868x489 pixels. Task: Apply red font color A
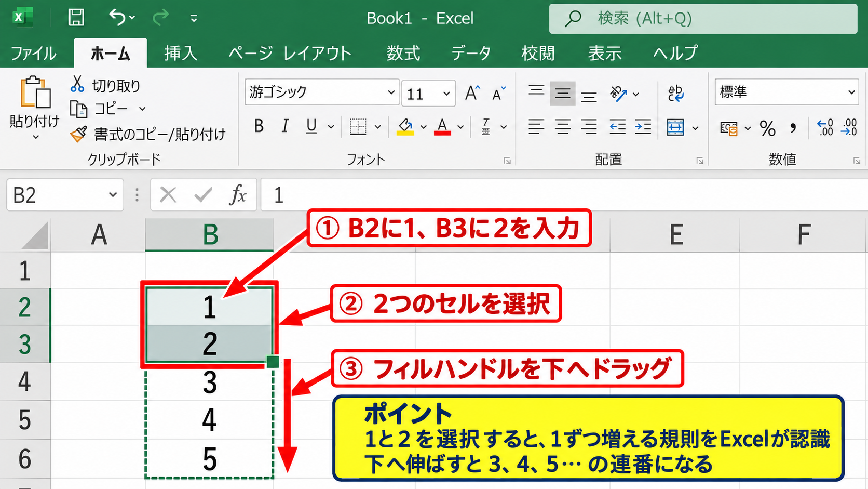pyautogui.click(x=442, y=126)
